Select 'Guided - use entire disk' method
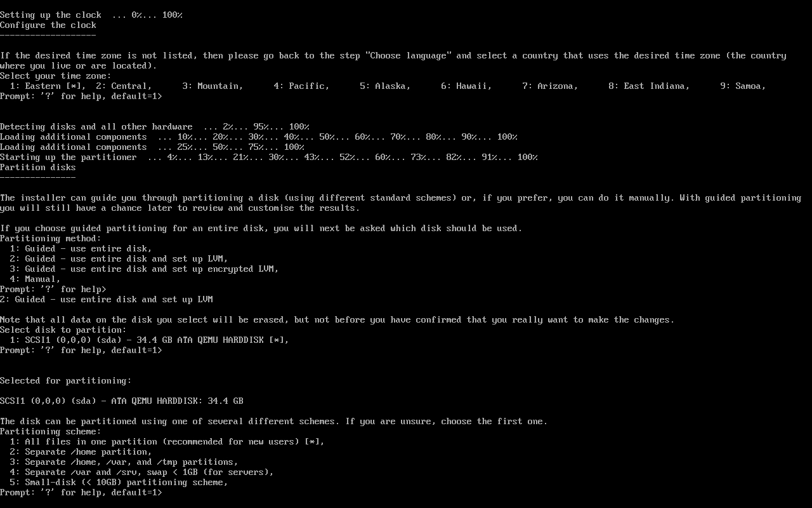The height and width of the screenshot is (508, 812). coord(81,249)
